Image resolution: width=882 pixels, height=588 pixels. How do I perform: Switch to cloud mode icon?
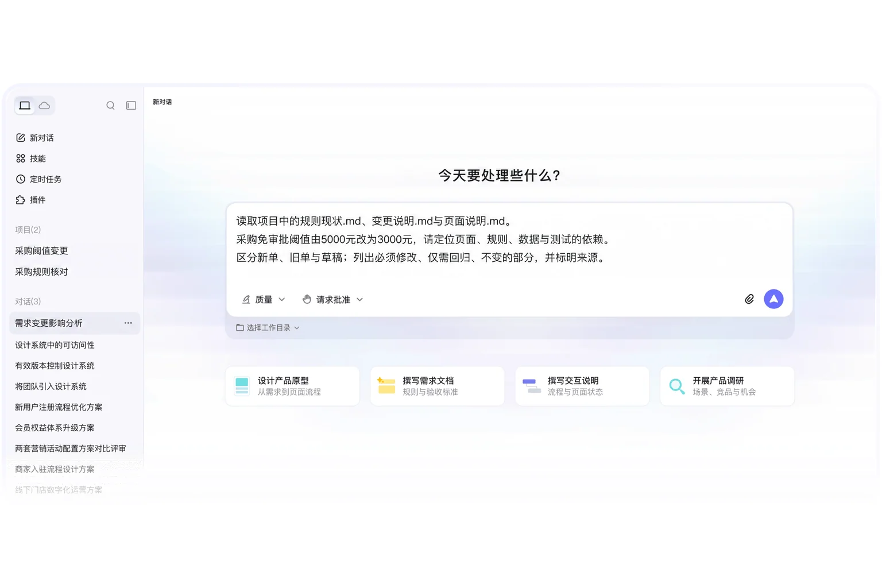coord(44,106)
